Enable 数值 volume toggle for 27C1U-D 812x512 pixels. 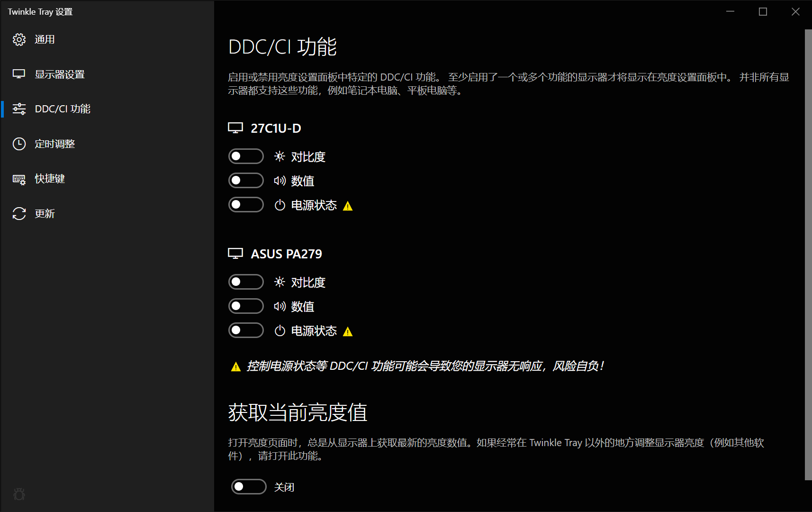coord(246,180)
